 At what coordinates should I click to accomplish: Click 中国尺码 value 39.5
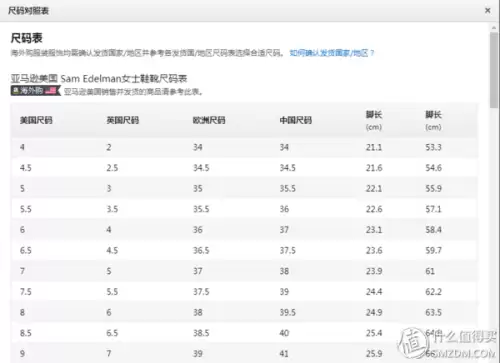pyautogui.click(x=288, y=312)
